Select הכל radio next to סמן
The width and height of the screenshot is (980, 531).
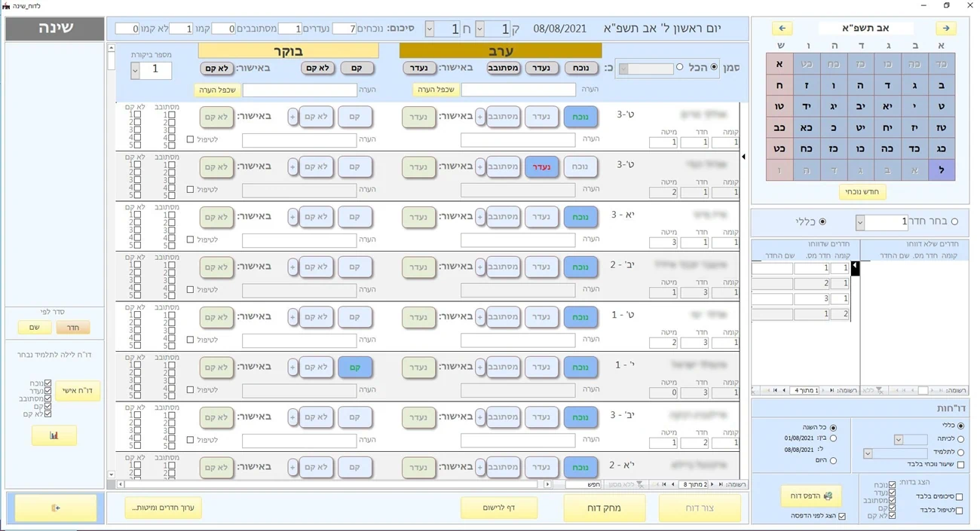[714, 67]
